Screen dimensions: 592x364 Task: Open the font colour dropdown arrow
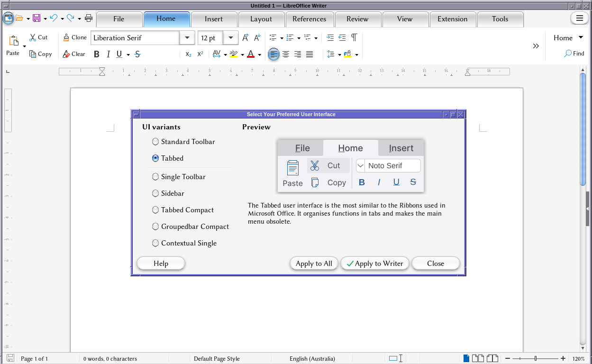coord(260,55)
